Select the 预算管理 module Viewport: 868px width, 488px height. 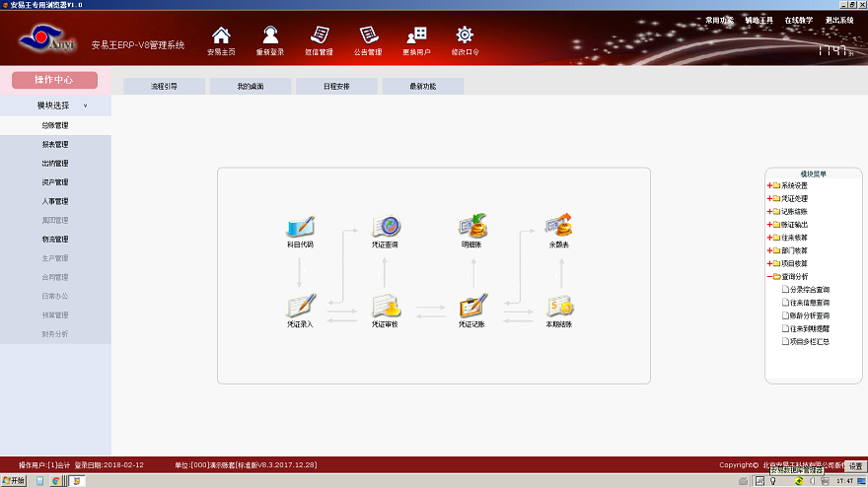[55, 314]
